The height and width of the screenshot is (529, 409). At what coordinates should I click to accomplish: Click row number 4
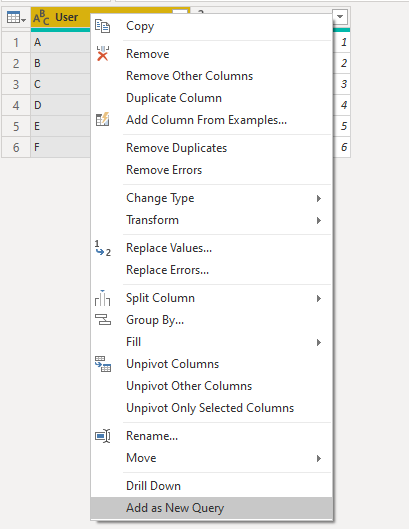coord(16,106)
